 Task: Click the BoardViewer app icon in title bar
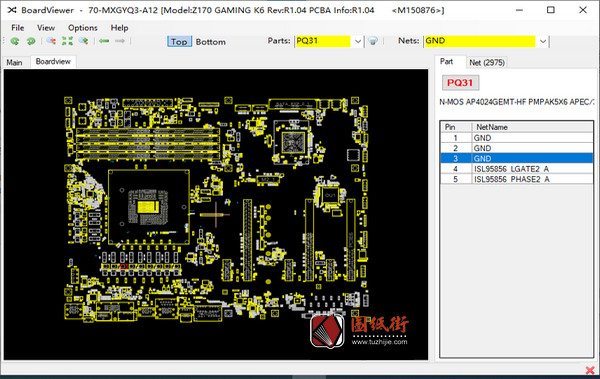click(x=12, y=10)
